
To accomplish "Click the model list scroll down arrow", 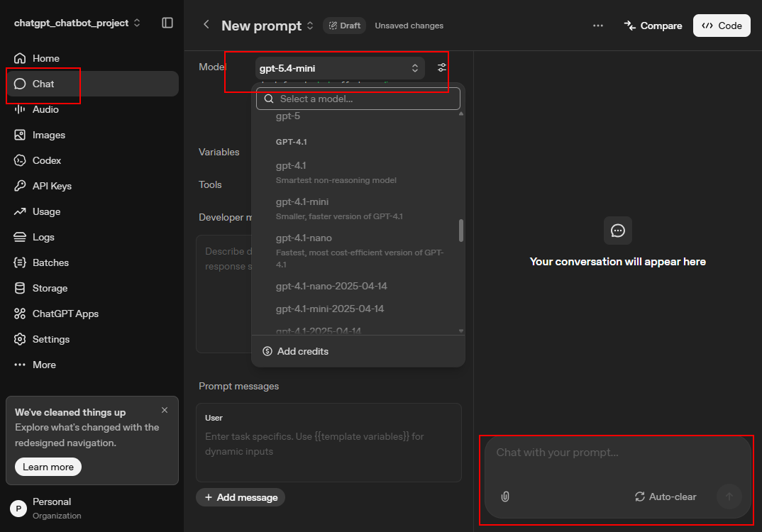I will [x=461, y=331].
